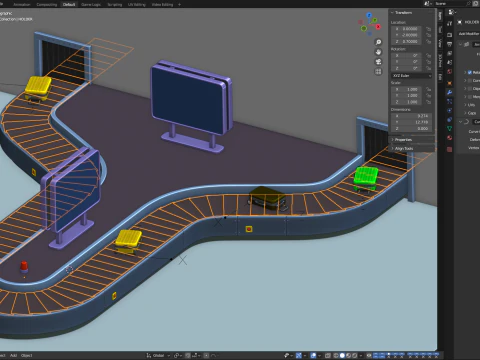480x360 pixels.
Task: Click the red X axis on the navigation gizmo
Action: (378, 27)
